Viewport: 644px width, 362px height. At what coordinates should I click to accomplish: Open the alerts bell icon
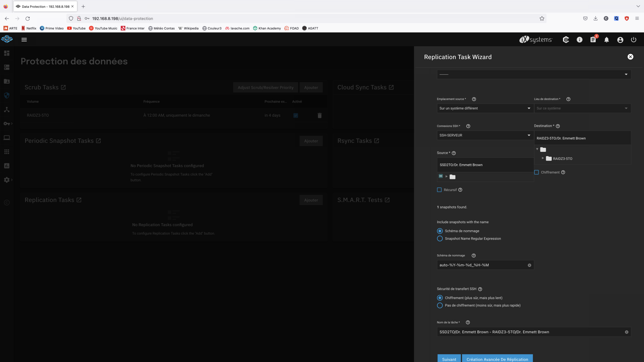click(607, 40)
